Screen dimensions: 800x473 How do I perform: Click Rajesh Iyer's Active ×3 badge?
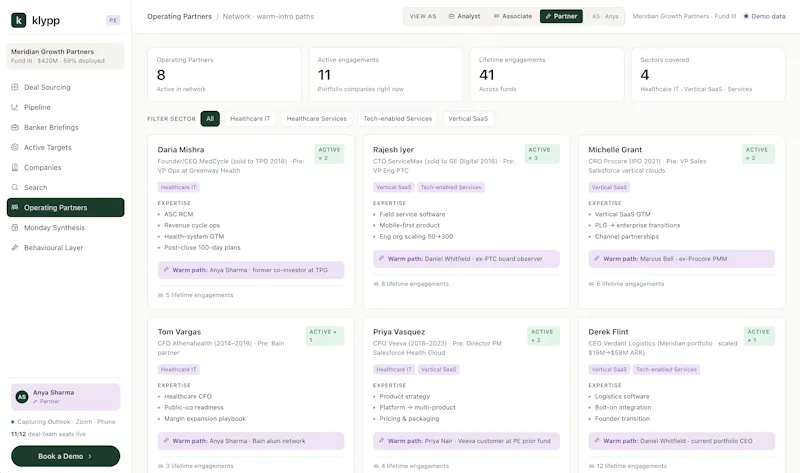(x=542, y=154)
